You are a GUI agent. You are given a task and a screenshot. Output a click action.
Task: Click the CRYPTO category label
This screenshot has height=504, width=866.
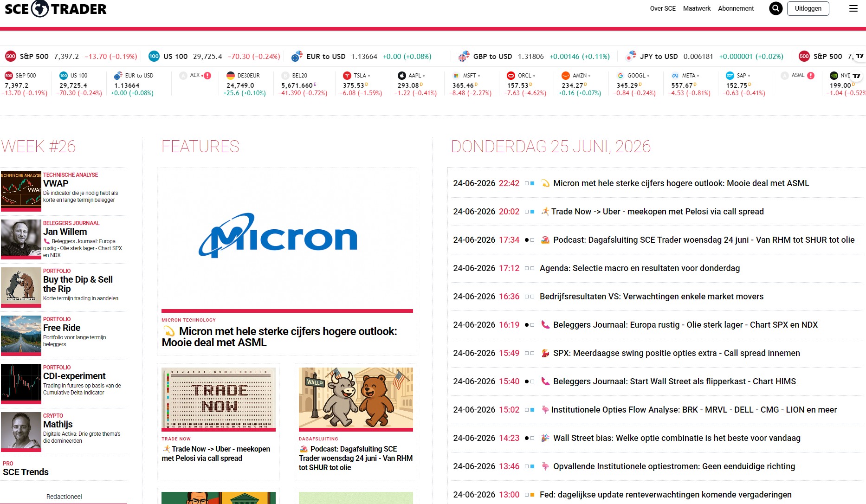point(53,416)
